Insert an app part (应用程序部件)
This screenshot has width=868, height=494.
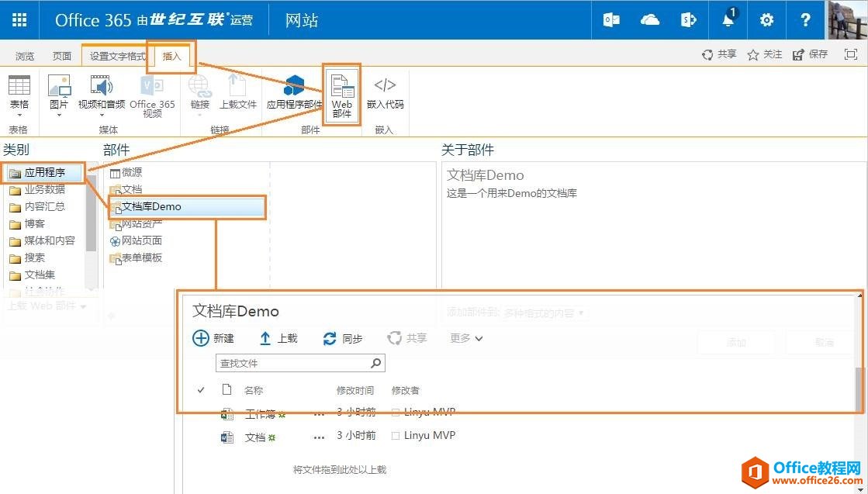(x=294, y=93)
